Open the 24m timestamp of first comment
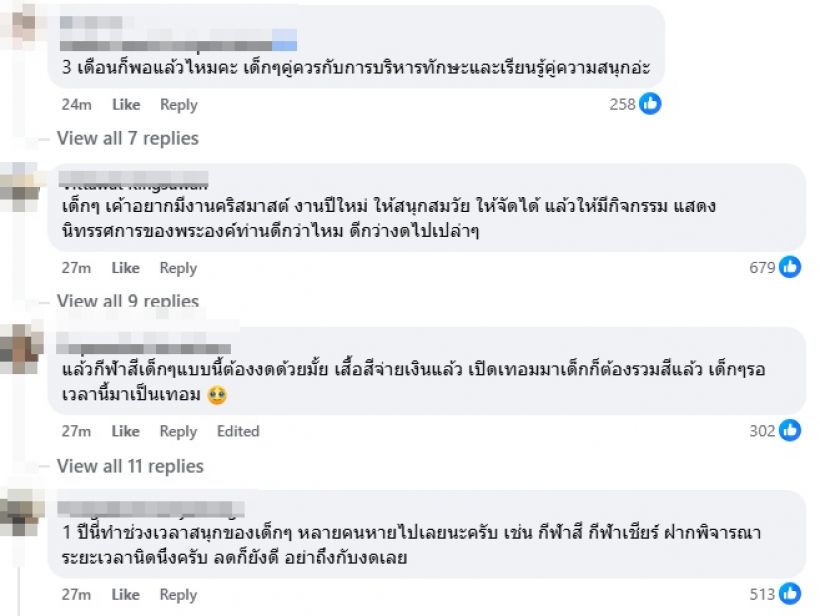Screen dimensions: 820x616 tap(76, 104)
